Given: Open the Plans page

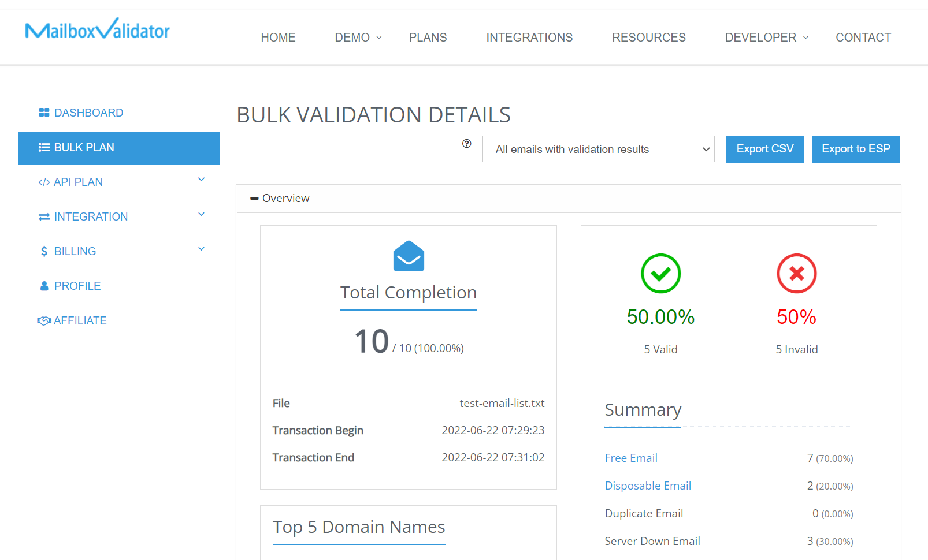Looking at the screenshot, I should [x=428, y=38].
